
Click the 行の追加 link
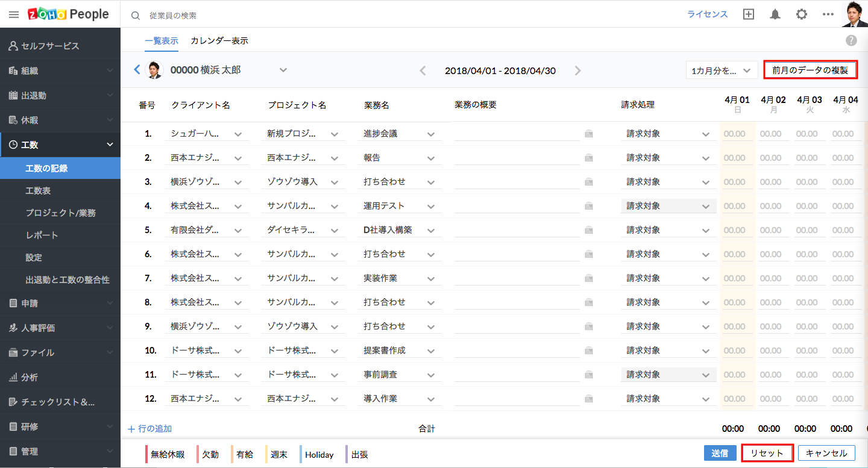point(150,429)
